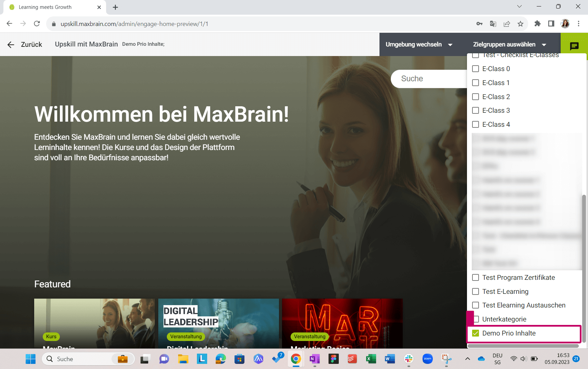Check Test Program Zertifikate checkbox

point(476,277)
